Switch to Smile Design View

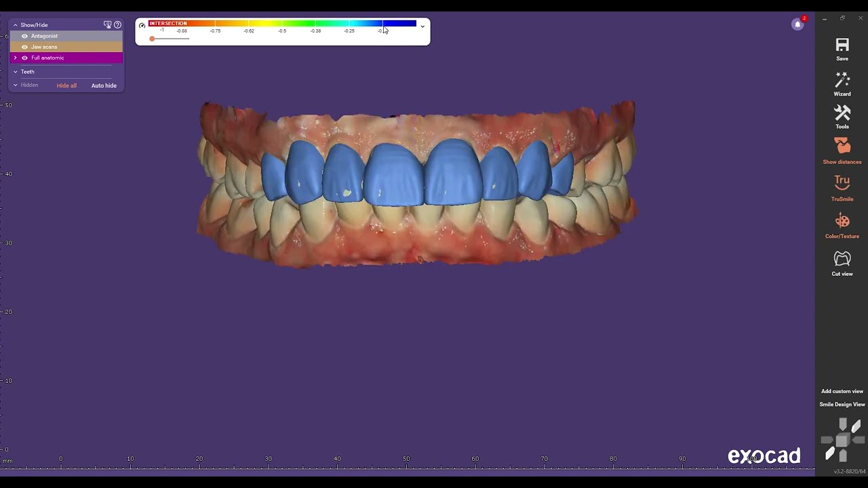pyautogui.click(x=842, y=405)
